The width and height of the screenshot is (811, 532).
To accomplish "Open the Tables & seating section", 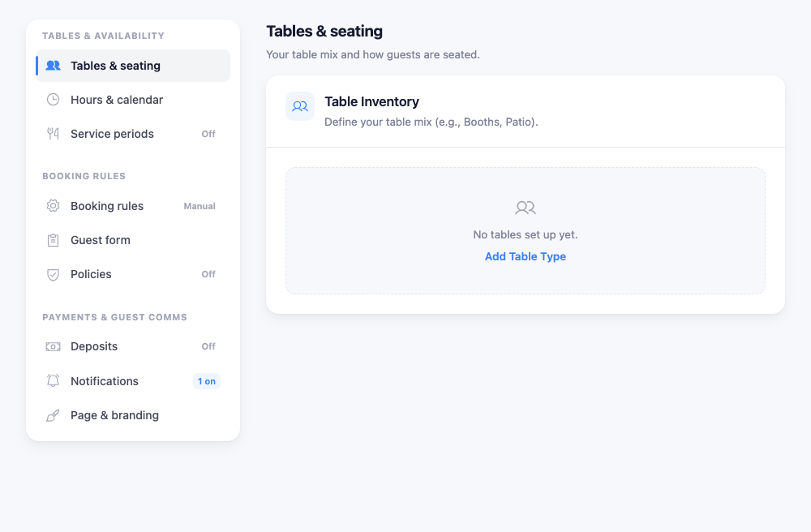I will (133, 66).
